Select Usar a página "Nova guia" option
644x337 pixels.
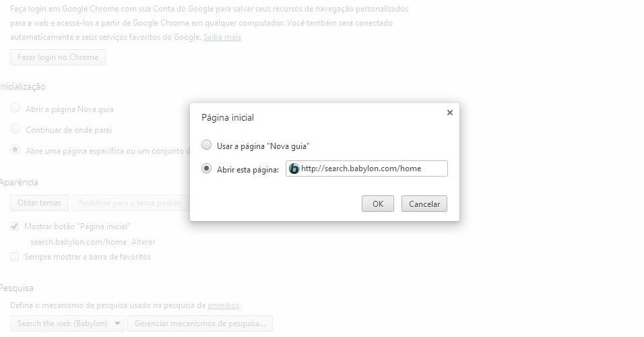(206, 145)
